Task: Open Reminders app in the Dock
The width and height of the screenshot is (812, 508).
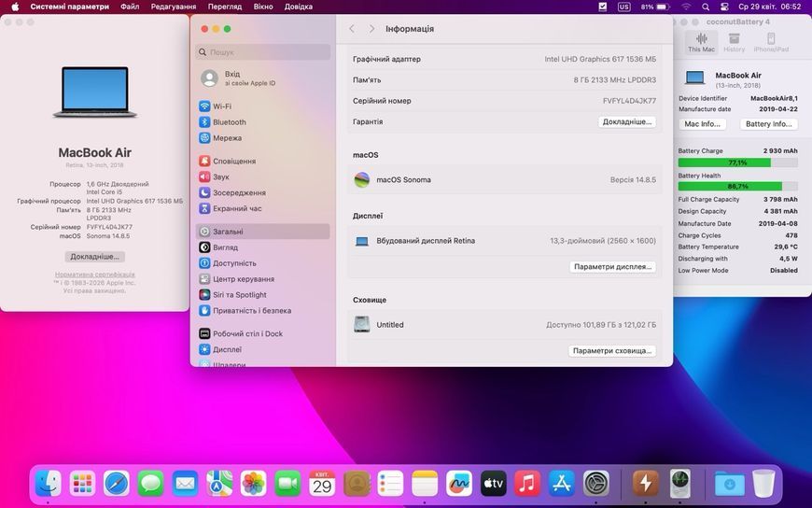Action: tap(390, 484)
